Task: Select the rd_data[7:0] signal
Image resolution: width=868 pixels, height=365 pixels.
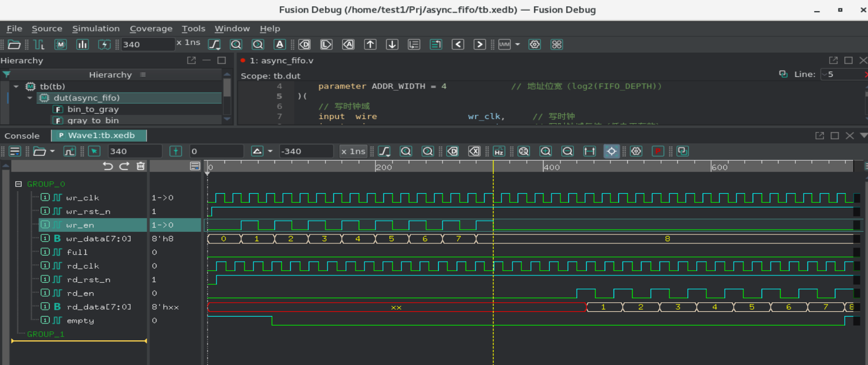Action: click(x=98, y=307)
